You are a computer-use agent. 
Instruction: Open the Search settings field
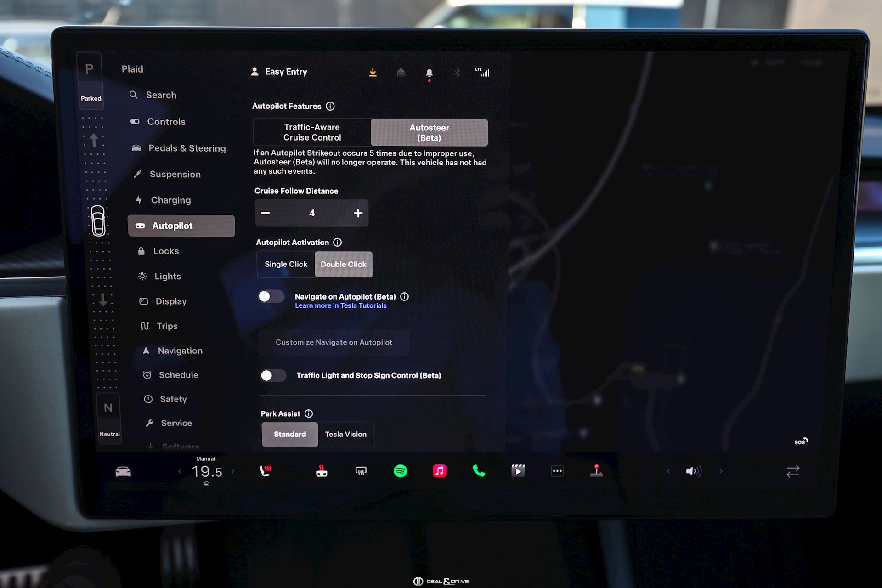(153, 95)
